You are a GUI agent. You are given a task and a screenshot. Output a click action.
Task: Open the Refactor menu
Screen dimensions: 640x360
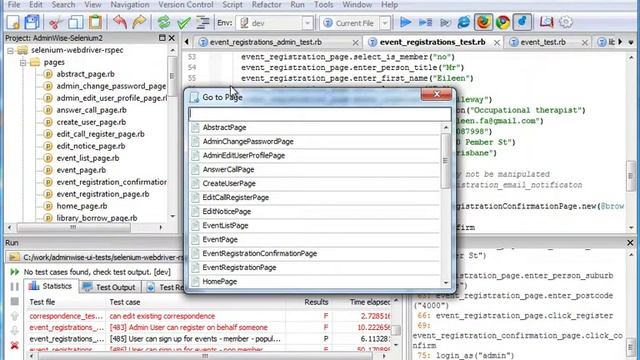coord(267,5)
